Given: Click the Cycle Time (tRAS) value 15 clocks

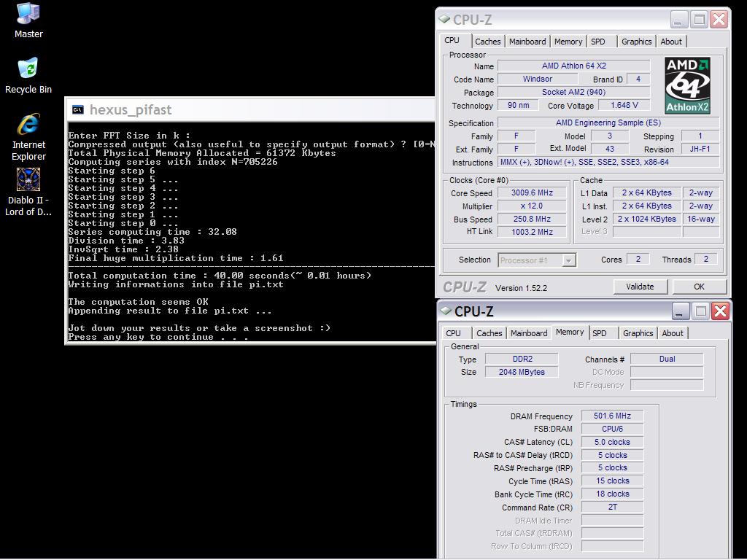Looking at the screenshot, I should click(x=612, y=481).
